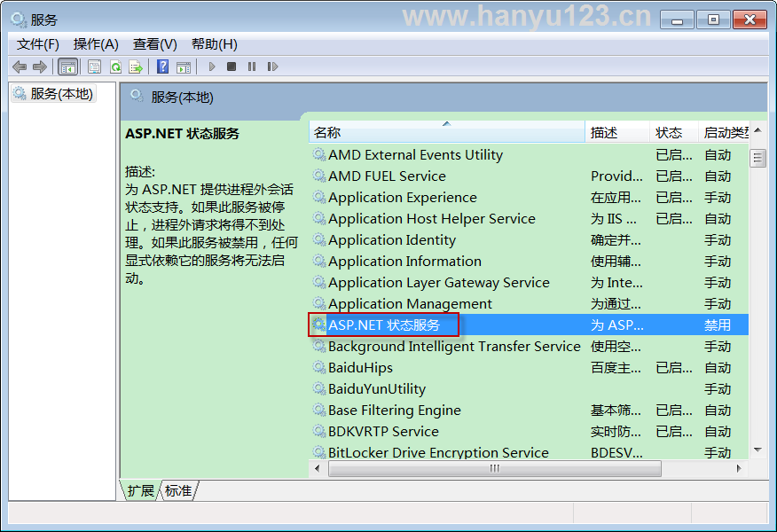
Task: Select 服务(本地) in the left tree
Action: (54, 94)
